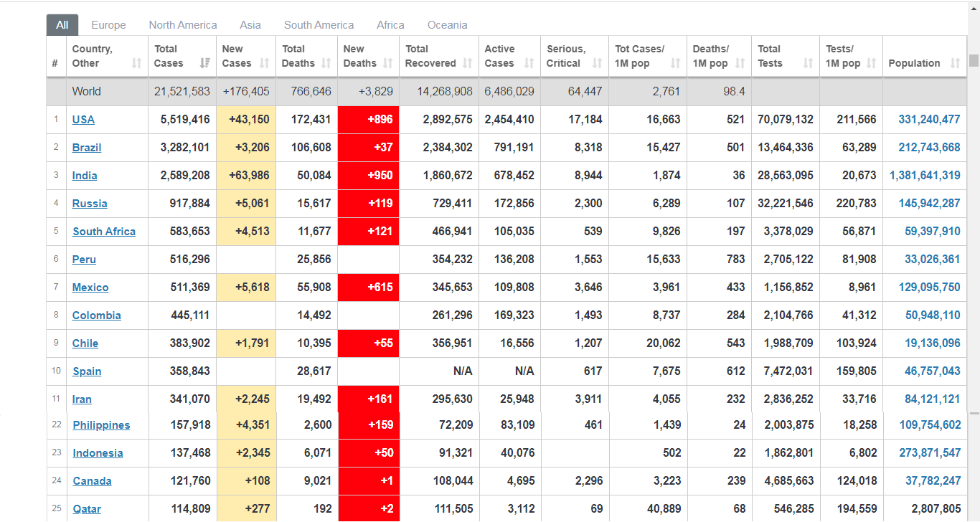
Task: Sort by Total Recovered arrow icon
Action: [468, 63]
